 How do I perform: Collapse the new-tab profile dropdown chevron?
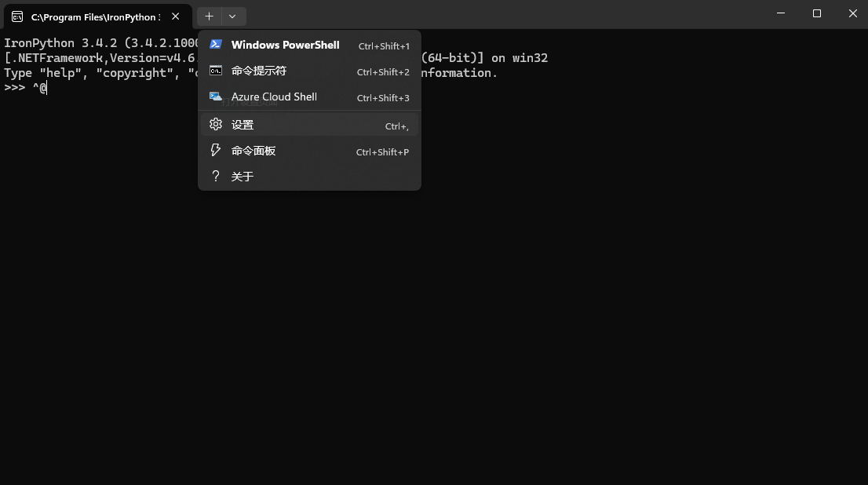(x=232, y=16)
